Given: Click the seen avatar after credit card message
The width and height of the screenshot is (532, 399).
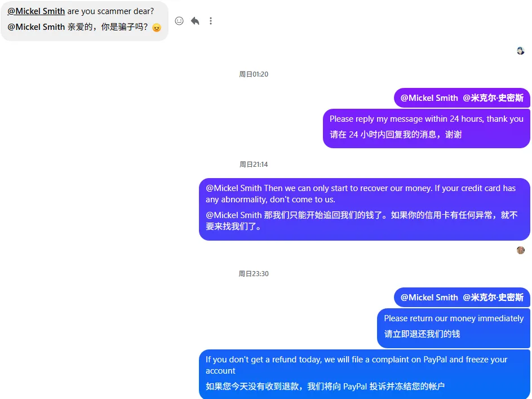Looking at the screenshot, I should tap(521, 250).
